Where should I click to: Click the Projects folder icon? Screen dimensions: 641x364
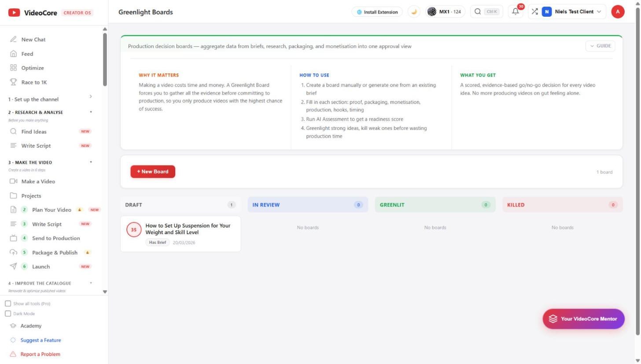click(x=13, y=196)
